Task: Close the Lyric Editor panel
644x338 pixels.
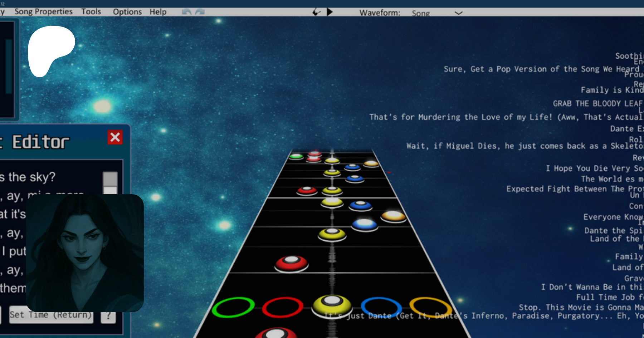Action: pyautogui.click(x=115, y=137)
